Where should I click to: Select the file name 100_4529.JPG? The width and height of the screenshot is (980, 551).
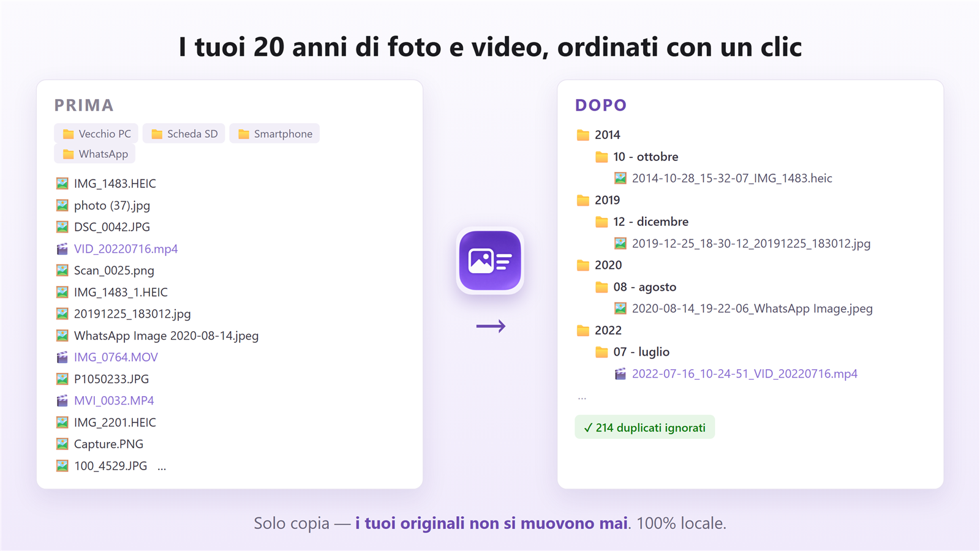coord(111,466)
